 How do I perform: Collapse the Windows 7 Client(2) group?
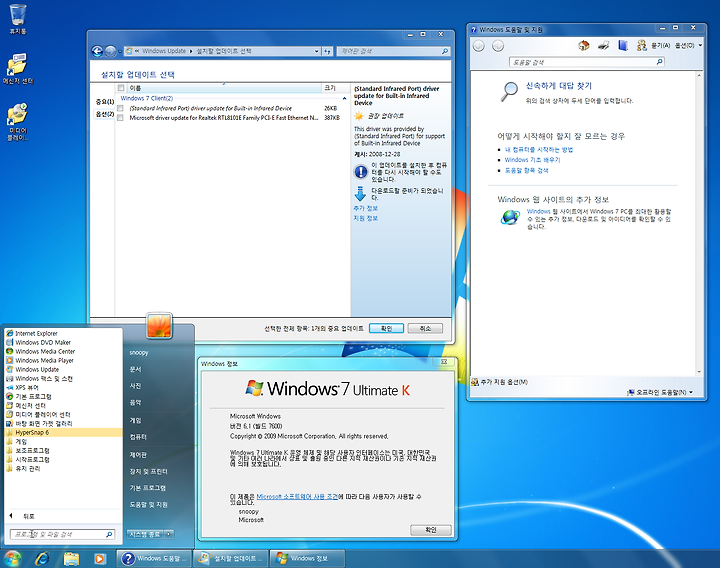[344, 98]
